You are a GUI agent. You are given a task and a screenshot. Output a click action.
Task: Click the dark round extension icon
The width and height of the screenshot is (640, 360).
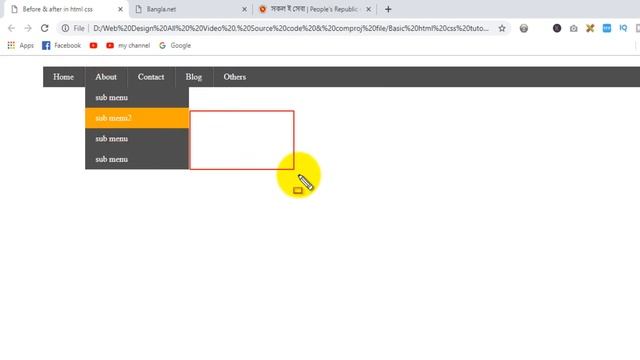pyautogui.click(x=557, y=28)
